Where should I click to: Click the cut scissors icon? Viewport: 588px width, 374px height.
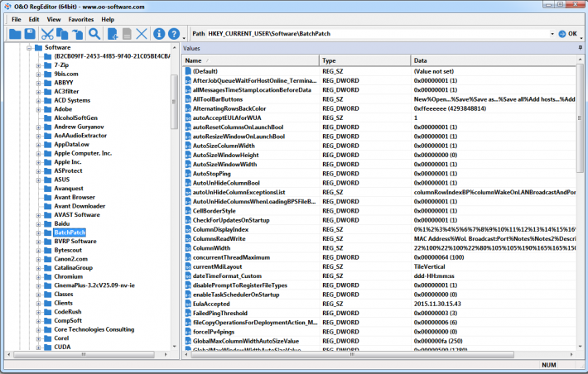coord(47,34)
